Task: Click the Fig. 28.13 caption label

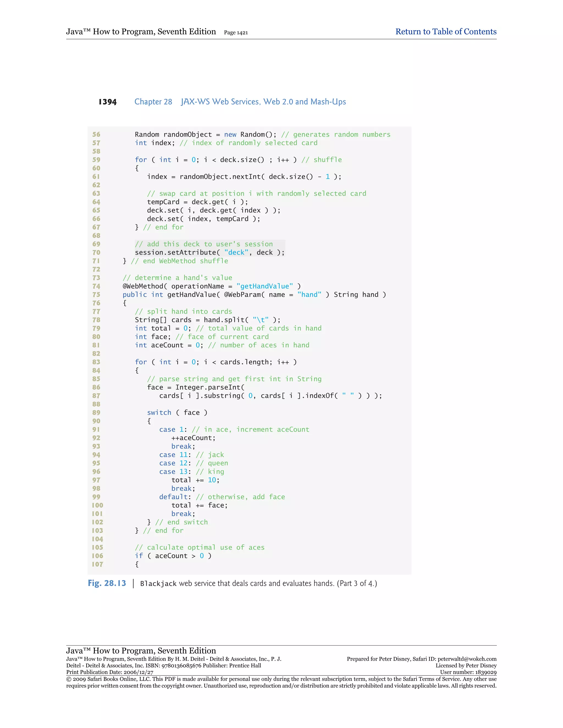Action: (107, 583)
